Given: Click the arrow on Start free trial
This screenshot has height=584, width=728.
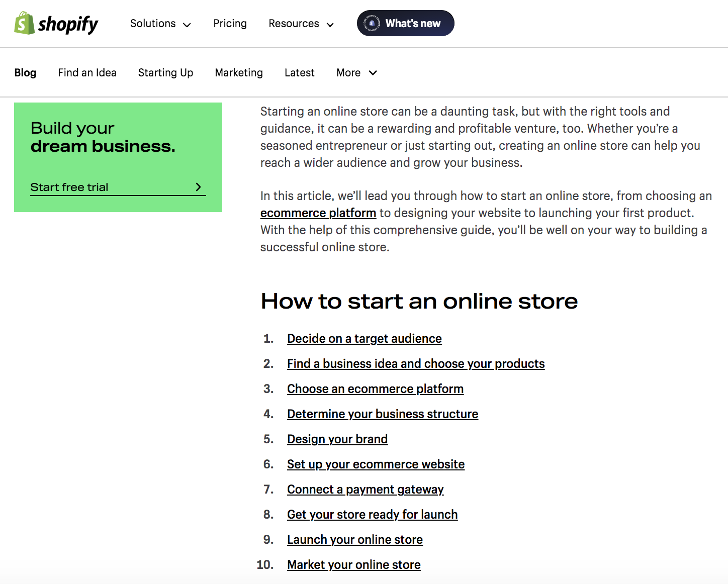Looking at the screenshot, I should (198, 186).
